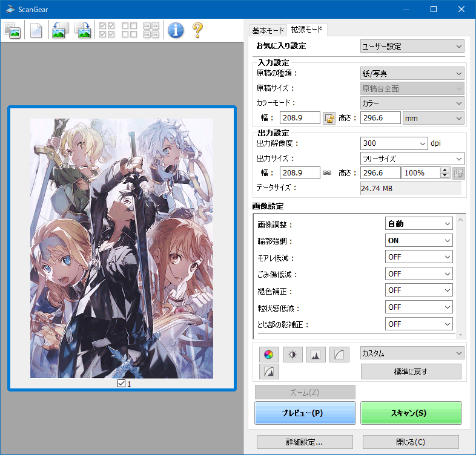The height and width of the screenshot is (455, 476).
Task: Rotate image right with toolbar icon
Action: click(83, 30)
